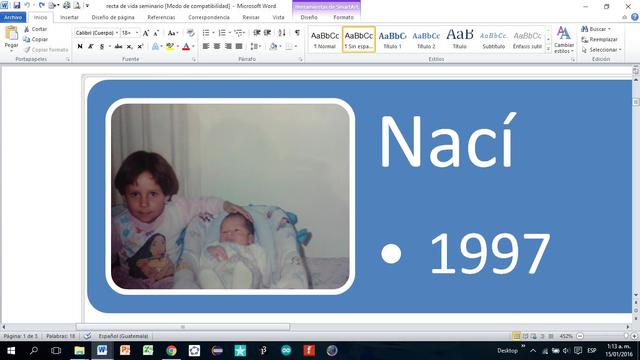The image size is (640, 360).
Task: Redo the last action
Action: [x=42, y=6]
